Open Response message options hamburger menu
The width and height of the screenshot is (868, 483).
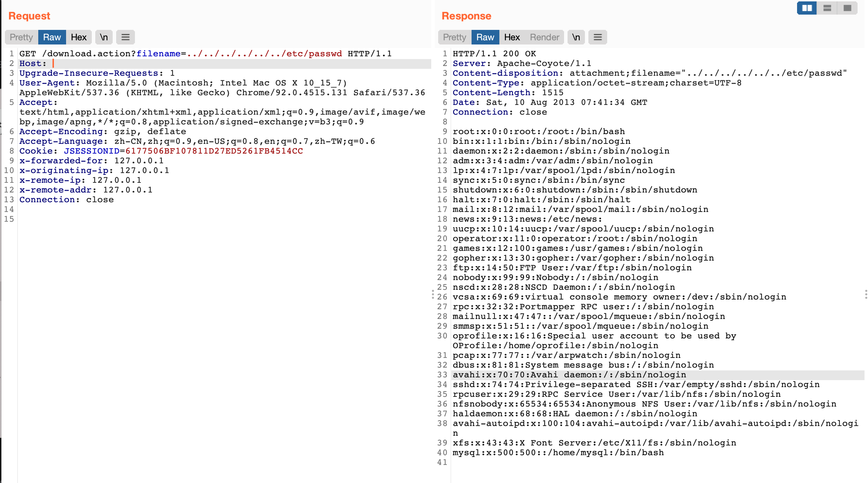tap(597, 37)
